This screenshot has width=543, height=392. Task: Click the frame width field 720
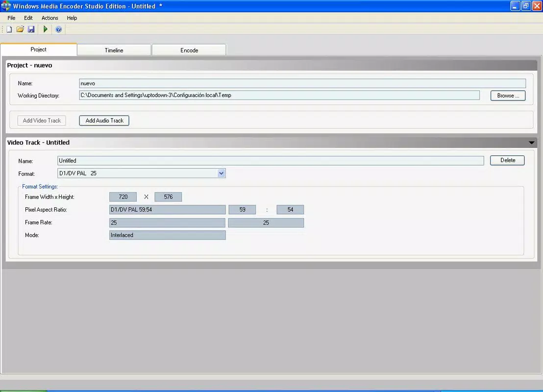(x=123, y=197)
